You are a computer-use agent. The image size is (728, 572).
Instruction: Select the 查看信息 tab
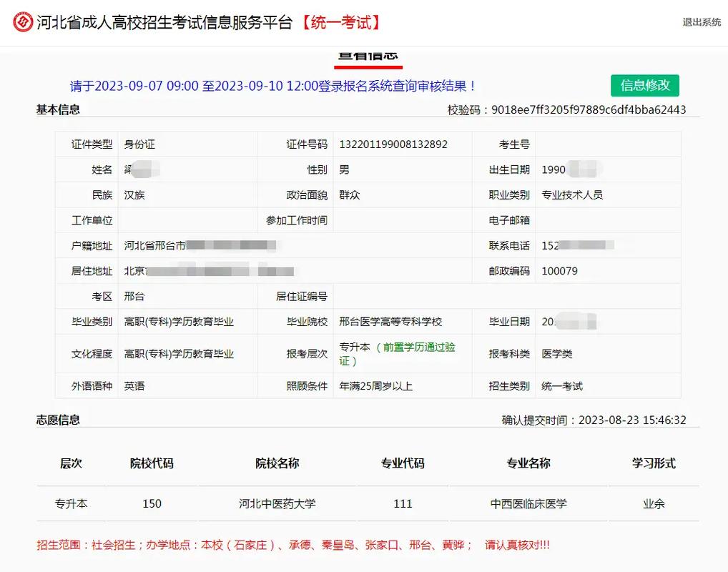click(369, 55)
